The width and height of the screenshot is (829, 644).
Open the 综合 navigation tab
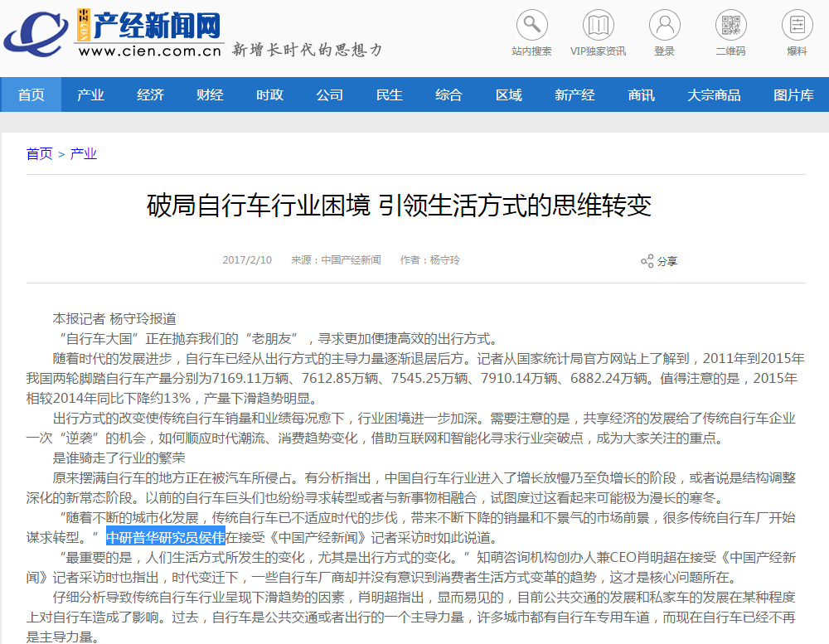coord(448,94)
